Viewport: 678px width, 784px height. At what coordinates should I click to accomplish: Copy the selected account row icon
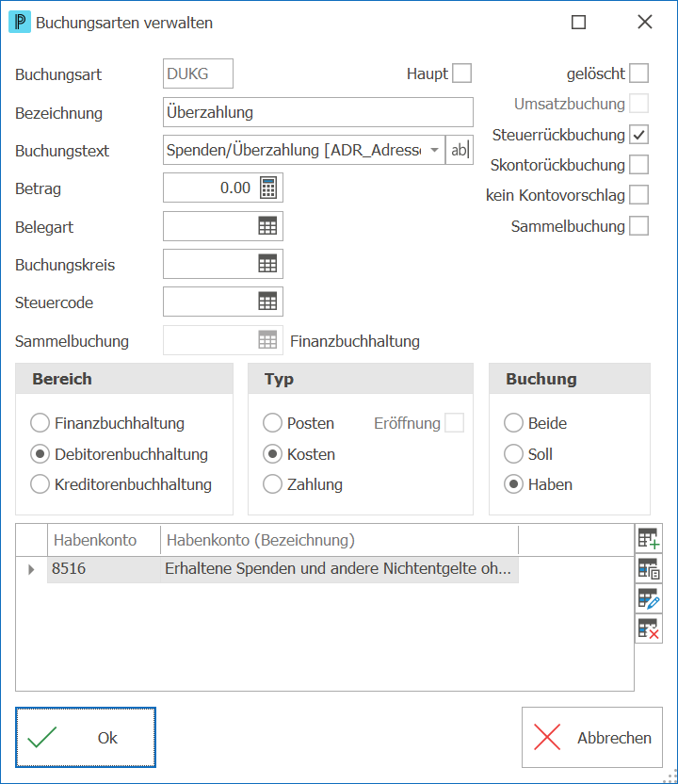(x=649, y=568)
